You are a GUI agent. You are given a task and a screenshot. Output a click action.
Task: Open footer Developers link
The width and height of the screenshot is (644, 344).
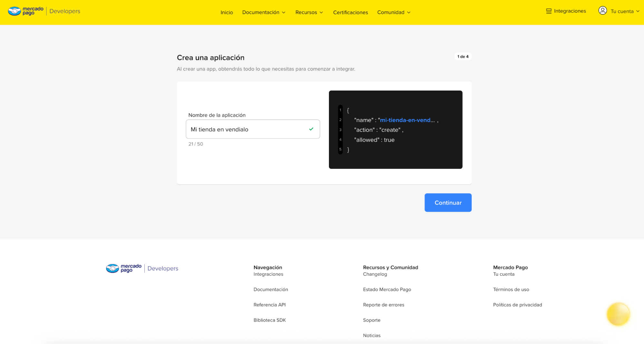coord(163,268)
